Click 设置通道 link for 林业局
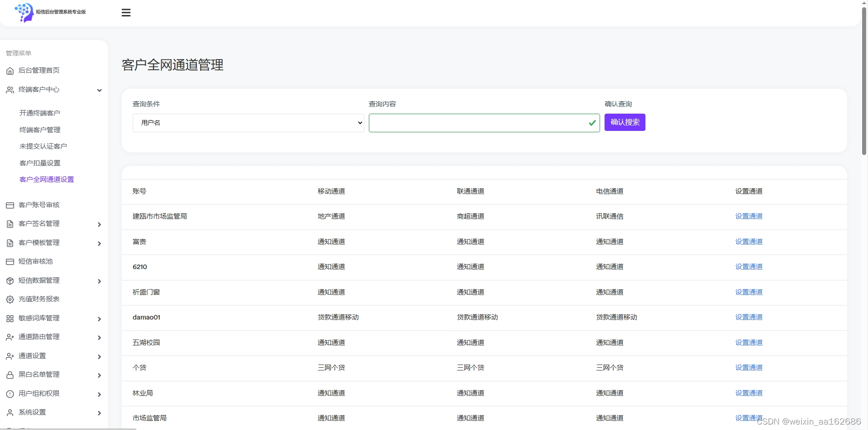Image resolution: width=868 pixels, height=430 pixels. click(x=749, y=393)
